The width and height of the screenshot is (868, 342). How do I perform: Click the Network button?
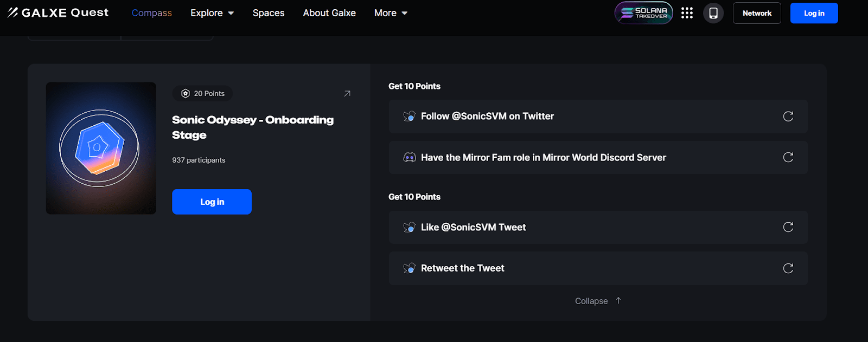(757, 13)
